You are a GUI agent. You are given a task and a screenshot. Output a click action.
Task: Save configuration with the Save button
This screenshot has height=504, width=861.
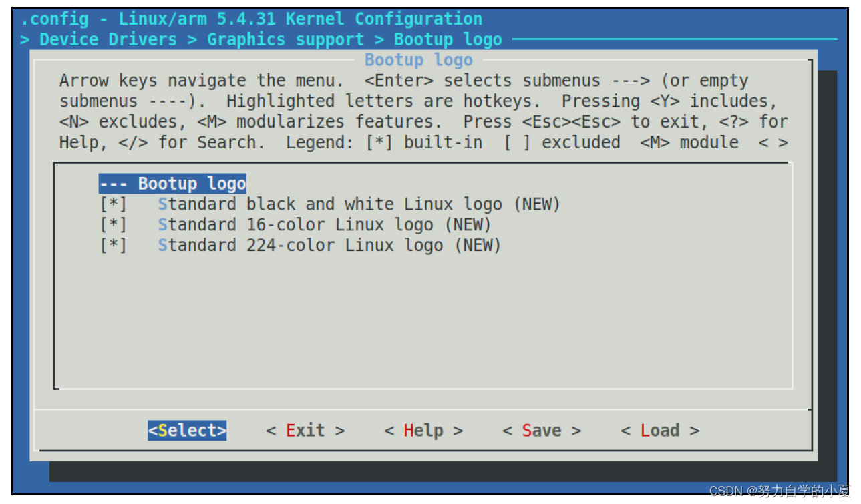(542, 431)
